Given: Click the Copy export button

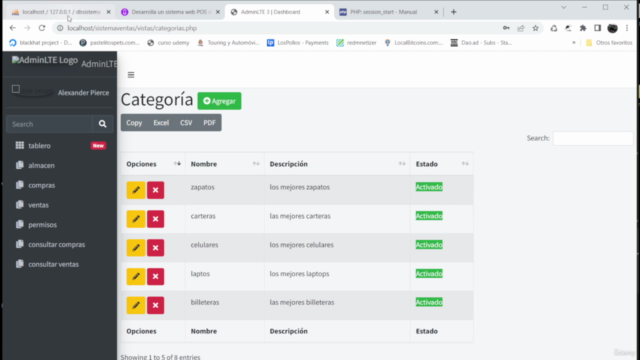Looking at the screenshot, I should (x=134, y=123).
